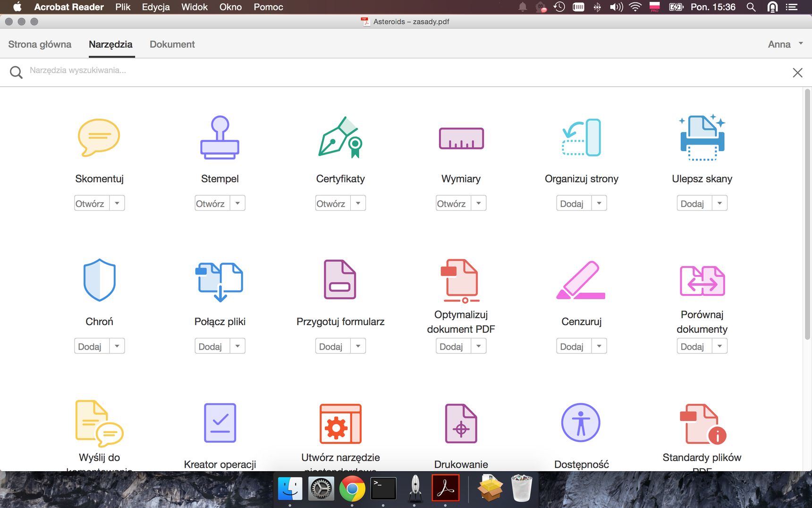The height and width of the screenshot is (508, 812).
Task: Open the Edycja menu
Action: click(156, 7)
